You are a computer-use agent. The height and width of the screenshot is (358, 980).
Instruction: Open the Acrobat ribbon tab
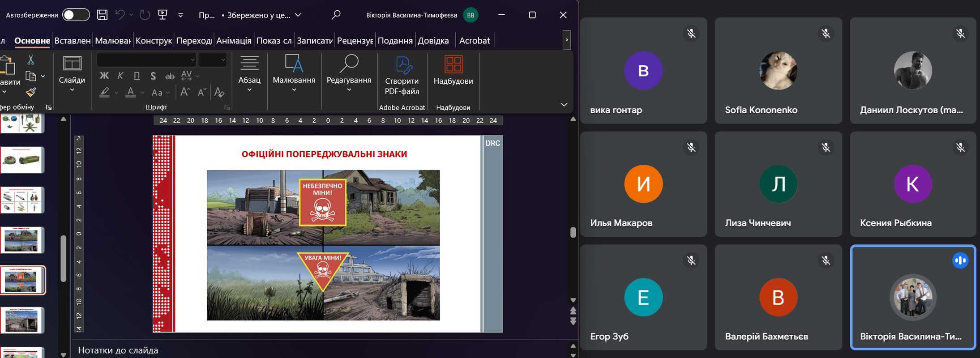[x=474, y=41]
